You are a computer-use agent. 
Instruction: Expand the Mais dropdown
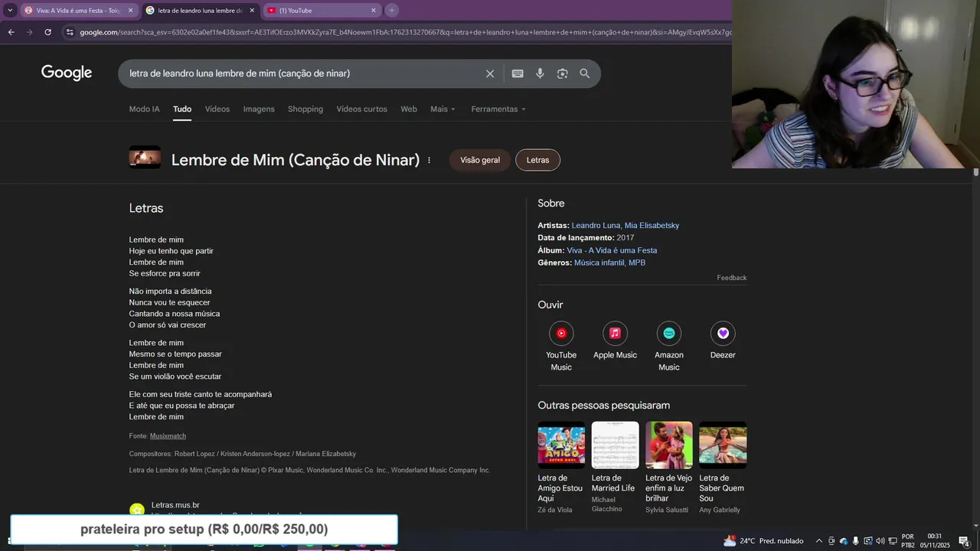(443, 109)
